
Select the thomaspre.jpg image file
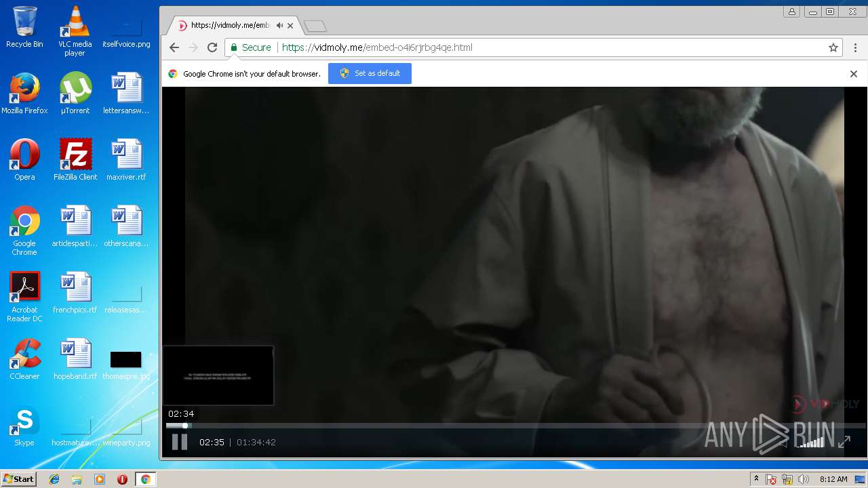pos(126,365)
